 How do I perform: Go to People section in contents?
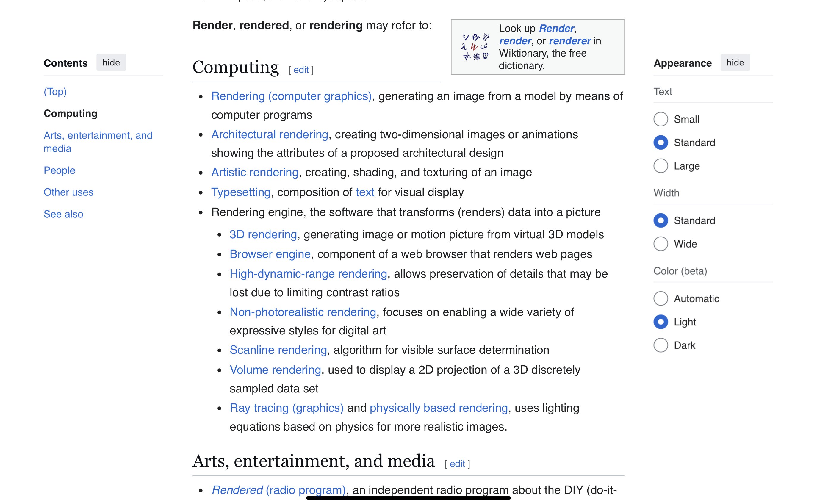(59, 170)
